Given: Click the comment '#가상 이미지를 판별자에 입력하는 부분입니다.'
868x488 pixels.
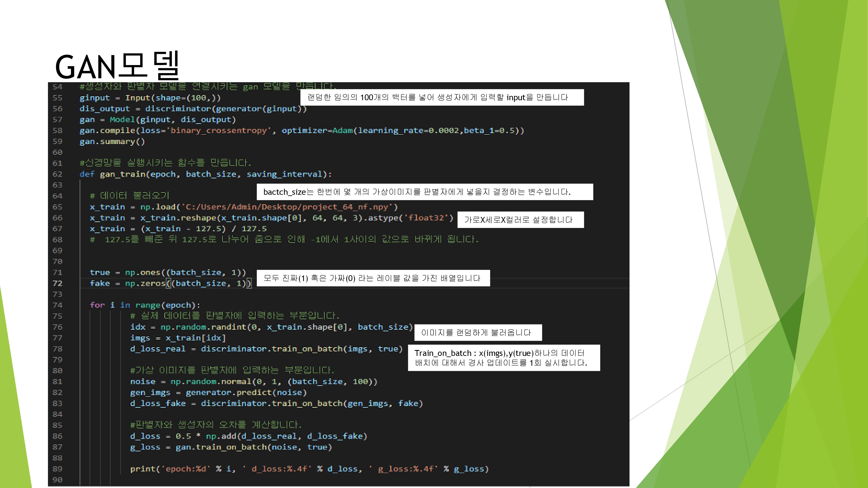Looking at the screenshot, I should pyautogui.click(x=232, y=370).
